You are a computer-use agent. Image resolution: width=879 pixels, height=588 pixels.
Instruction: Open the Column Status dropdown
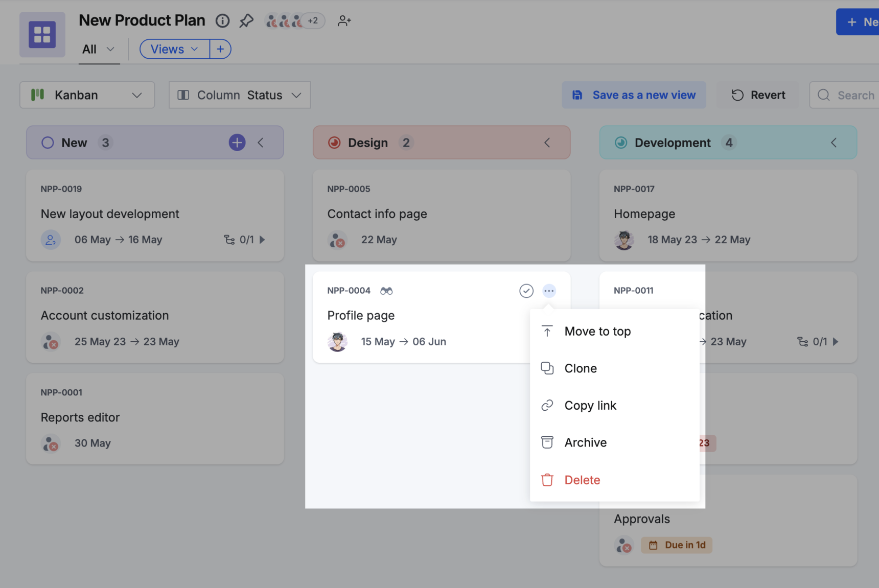coord(239,95)
